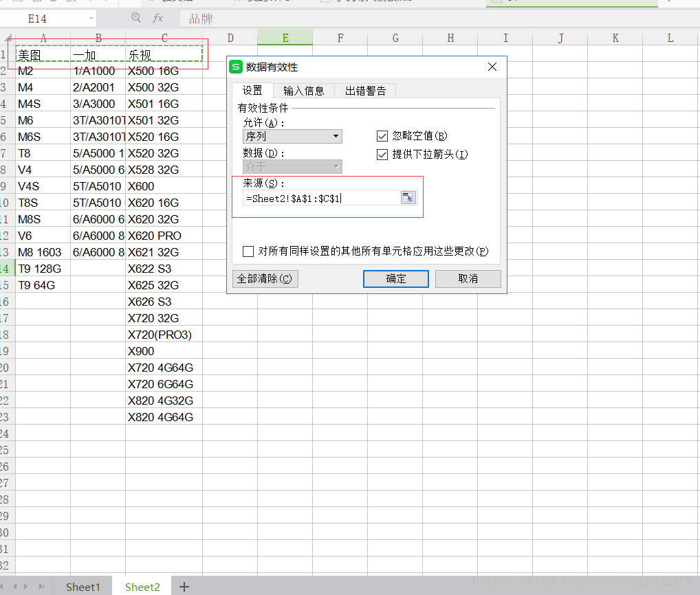This screenshot has width=700, height=595.
Task: Go to previous sheet navigation arrow
Action: click(15, 587)
